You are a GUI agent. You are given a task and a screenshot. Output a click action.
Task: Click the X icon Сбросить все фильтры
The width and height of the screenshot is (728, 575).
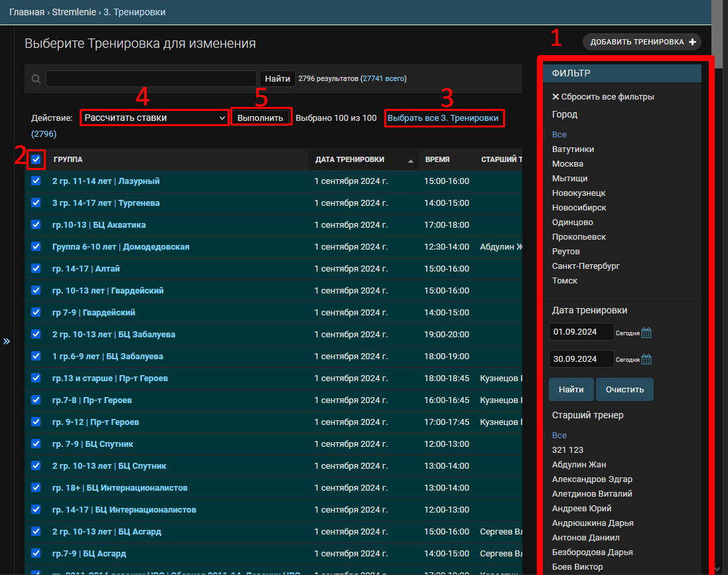[x=555, y=96]
